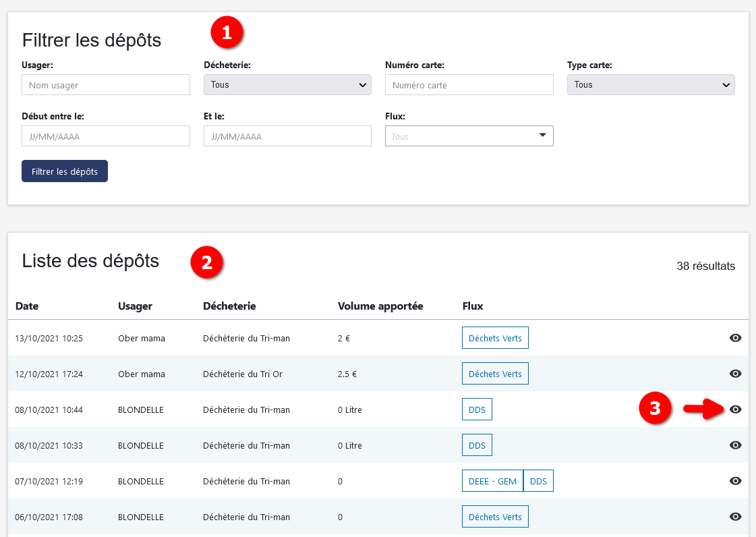Open deposit from 08/10/2021 10:44 via eye icon

pyautogui.click(x=735, y=409)
